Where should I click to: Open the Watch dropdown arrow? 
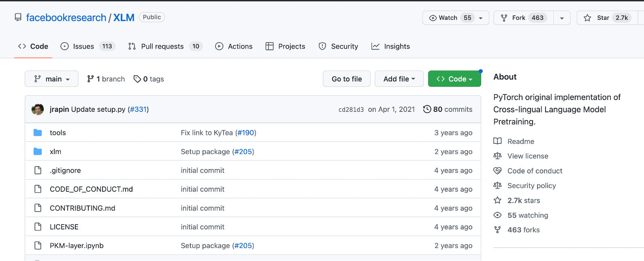pyautogui.click(x=481, y=18)
